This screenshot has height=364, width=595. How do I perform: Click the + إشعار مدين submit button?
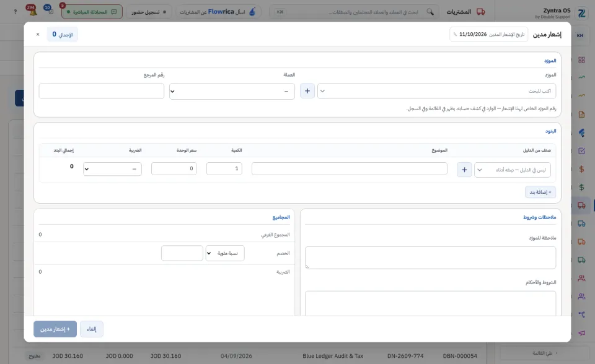tap(55, 329)
